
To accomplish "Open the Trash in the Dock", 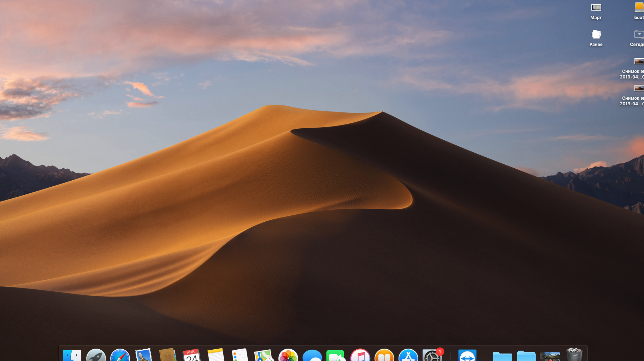I will (x=574, y=354).
